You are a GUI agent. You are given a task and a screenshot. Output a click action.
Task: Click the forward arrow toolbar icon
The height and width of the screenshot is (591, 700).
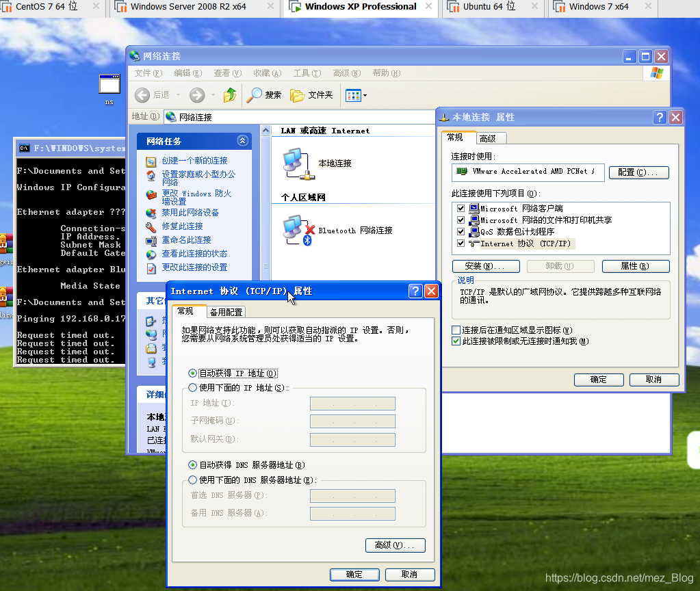[197, 95]
